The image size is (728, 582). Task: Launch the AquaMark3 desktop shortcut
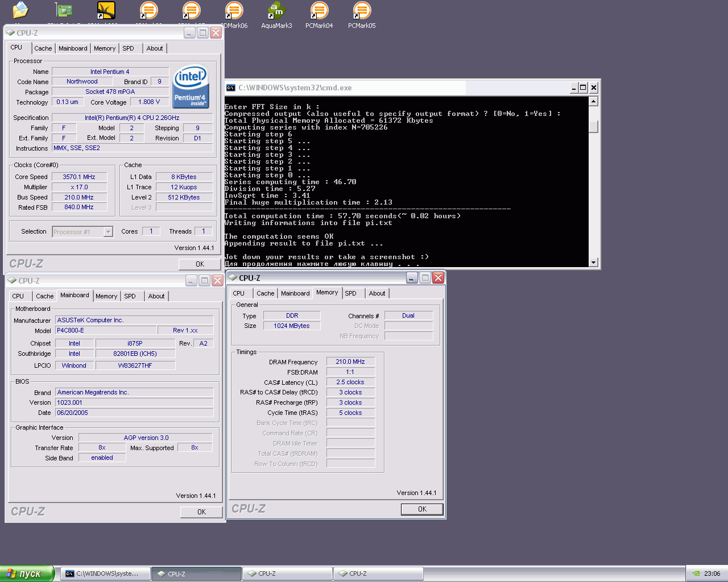point(276,14)
